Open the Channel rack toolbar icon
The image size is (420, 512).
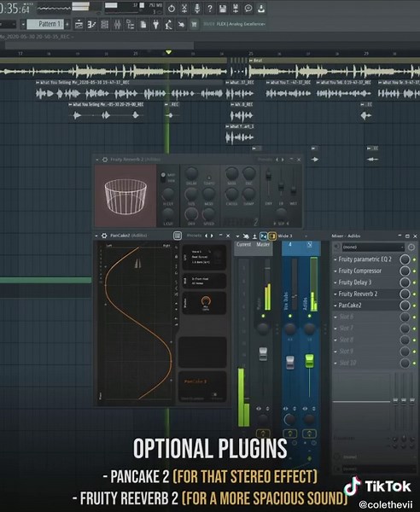[x=104, y=25]
